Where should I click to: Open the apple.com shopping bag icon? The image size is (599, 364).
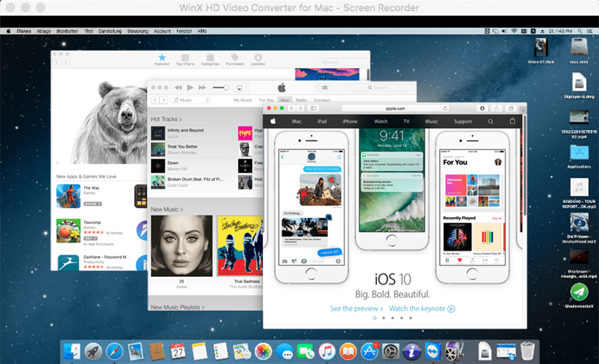coord(513,121)
